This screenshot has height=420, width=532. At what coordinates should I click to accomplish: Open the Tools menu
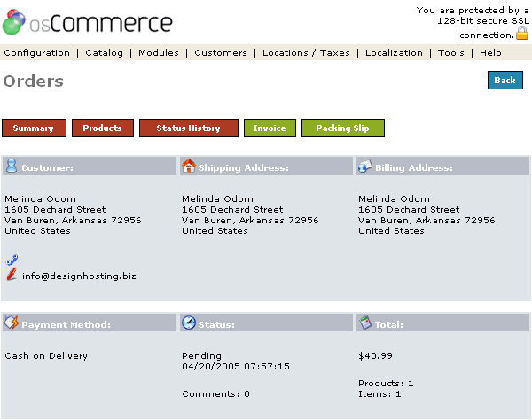(451, 53)
